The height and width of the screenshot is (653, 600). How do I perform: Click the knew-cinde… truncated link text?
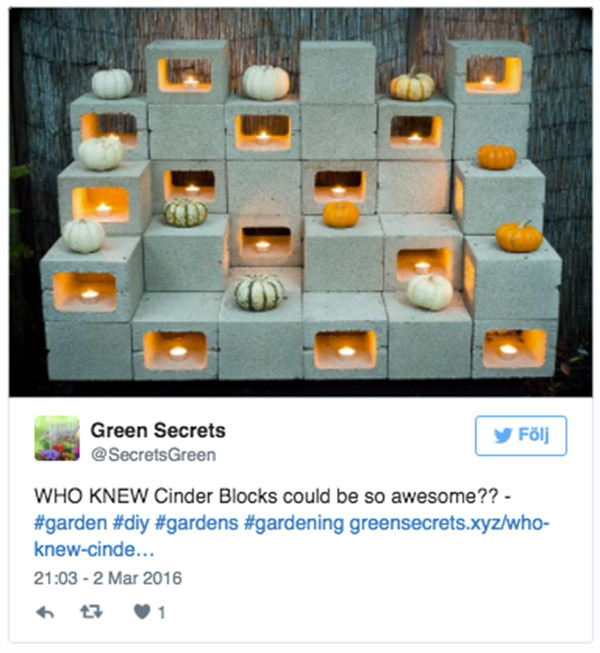94,550
